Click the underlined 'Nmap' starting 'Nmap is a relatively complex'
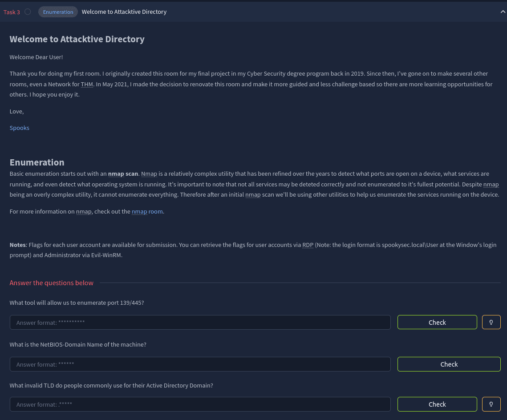This screenshot has height=420, width=507. coord(149,174)
